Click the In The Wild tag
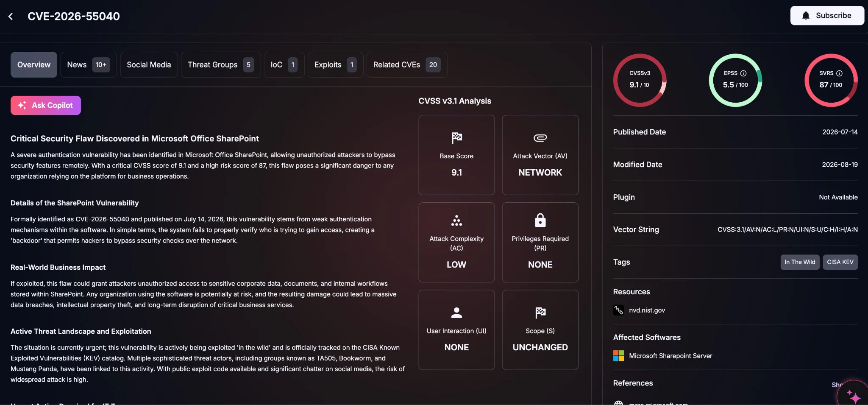The height and width of the screenshot is (405, 868). [x=800, y=262]
